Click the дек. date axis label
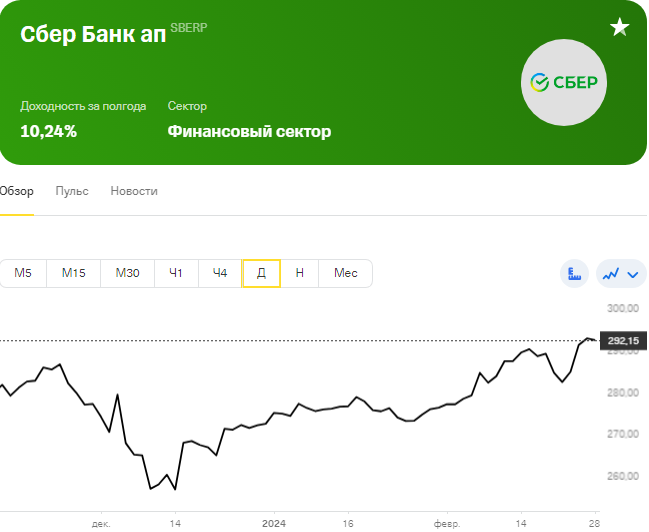Viewport: 649px width, 532px height. (x=101, y=524)
